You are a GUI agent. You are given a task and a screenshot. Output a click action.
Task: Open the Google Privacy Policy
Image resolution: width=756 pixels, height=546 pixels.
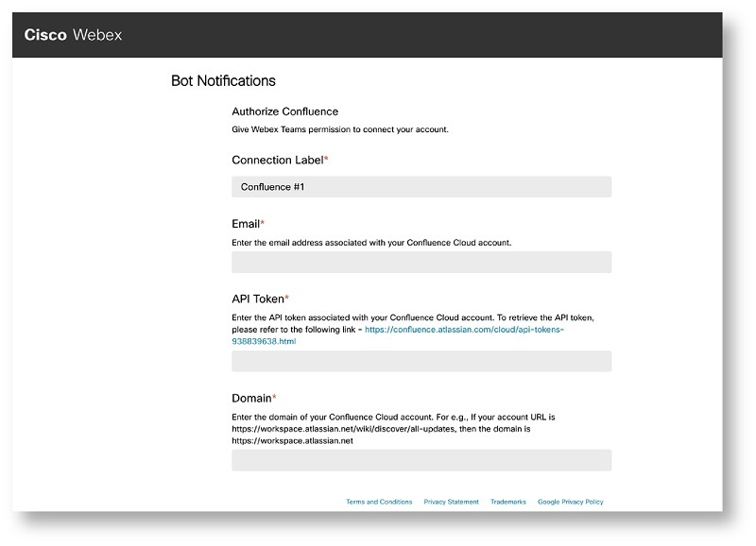pos(570,502)
